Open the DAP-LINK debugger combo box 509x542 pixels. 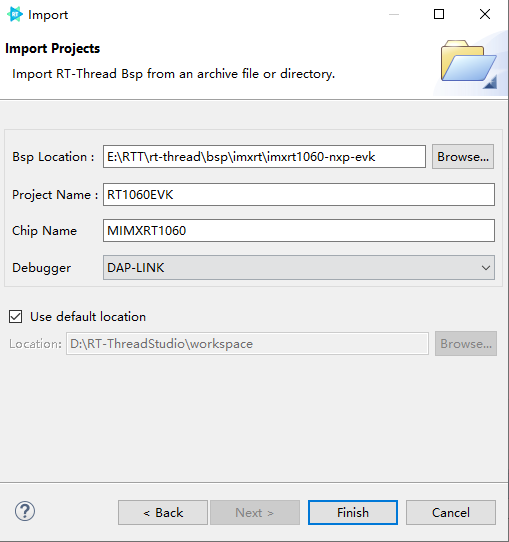(299, 268)
